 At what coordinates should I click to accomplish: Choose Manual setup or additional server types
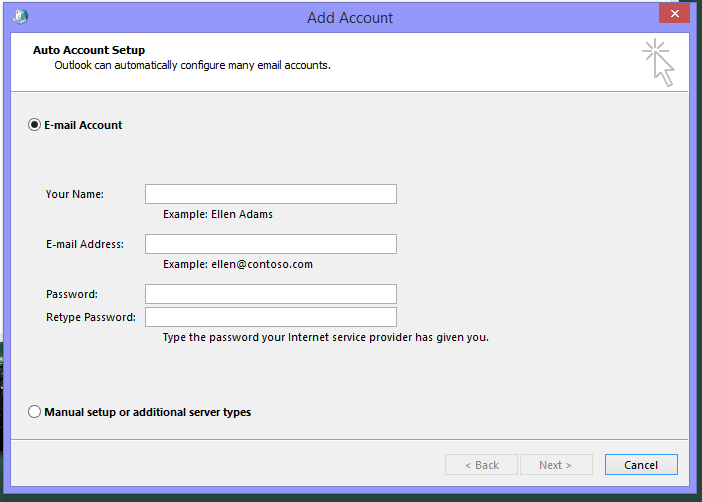[35, 412]
